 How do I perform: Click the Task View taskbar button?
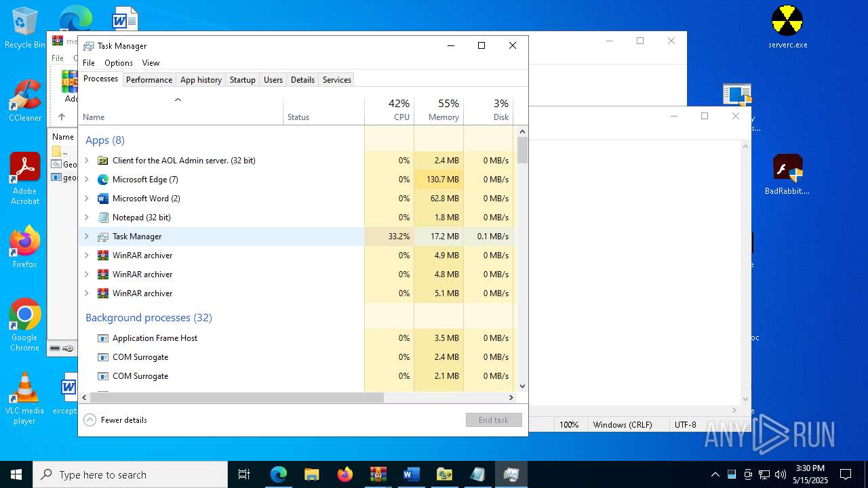click(244, 474)
